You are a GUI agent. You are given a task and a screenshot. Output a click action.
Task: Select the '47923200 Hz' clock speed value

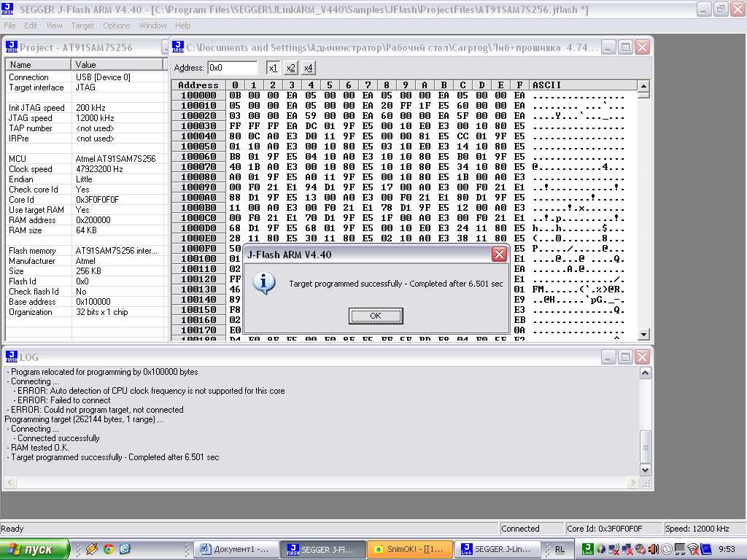99,169
